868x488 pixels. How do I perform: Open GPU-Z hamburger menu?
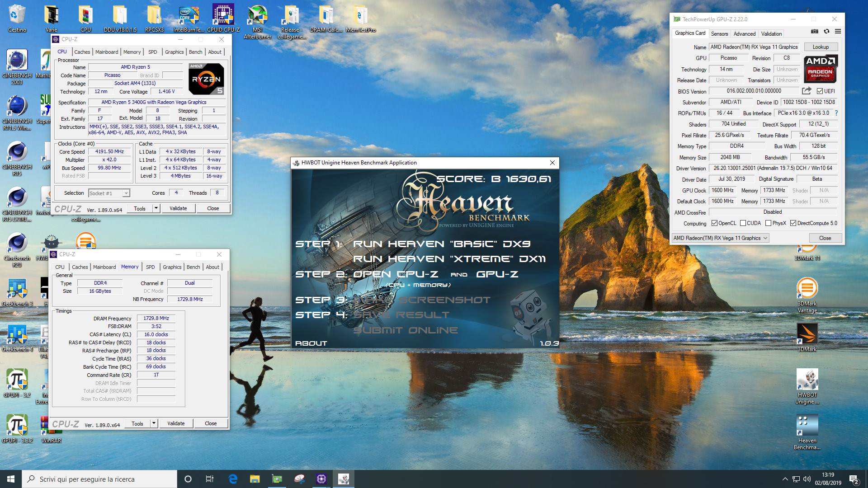click(838, 31)
